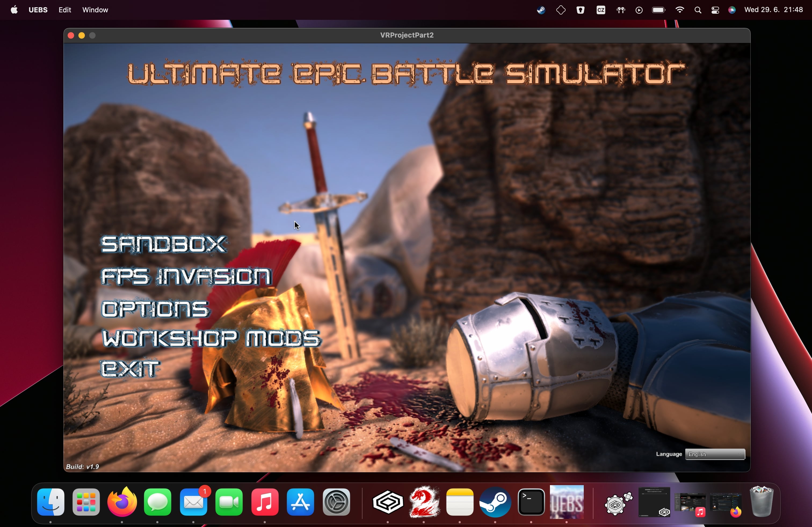The height and width of the screenshot is (527, 812).
Task: Open the Options menu
Action: coord(155,309)
